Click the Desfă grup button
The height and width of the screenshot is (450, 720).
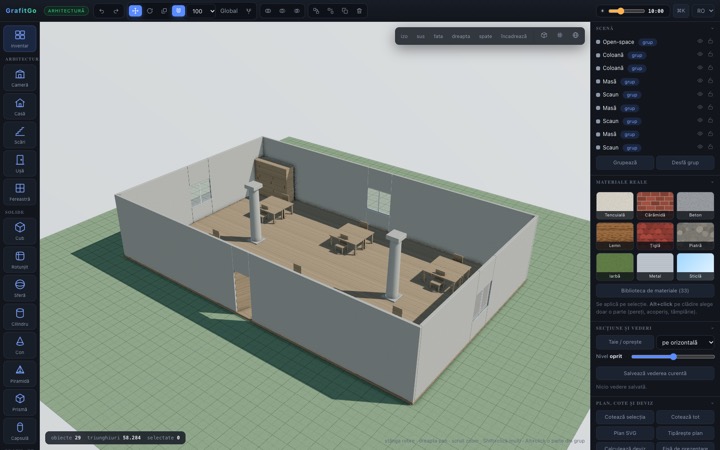pos(685,163)
